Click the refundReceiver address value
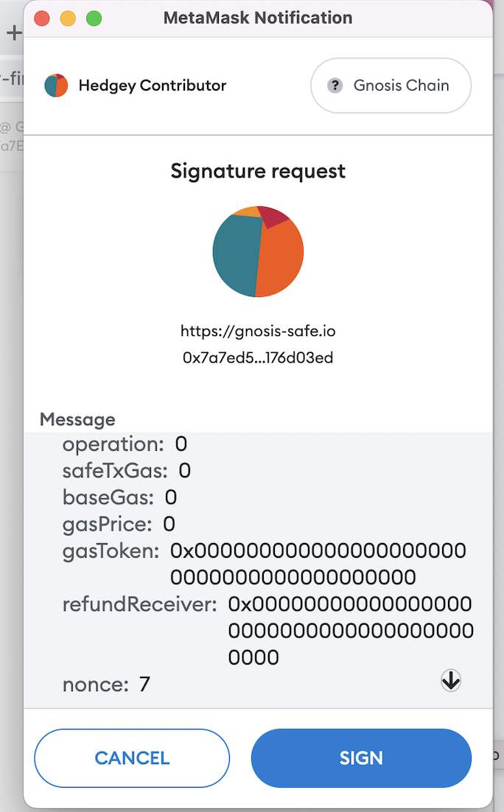Image resolution: width=504 pixels, height=812 pixels. 351,631
